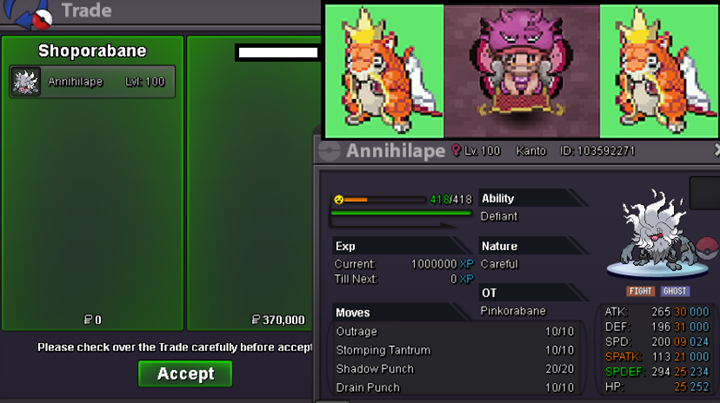Viewport: 720px width, 403px height.
Task: Select the Outrage move row
Action: [x=455, y=331]
